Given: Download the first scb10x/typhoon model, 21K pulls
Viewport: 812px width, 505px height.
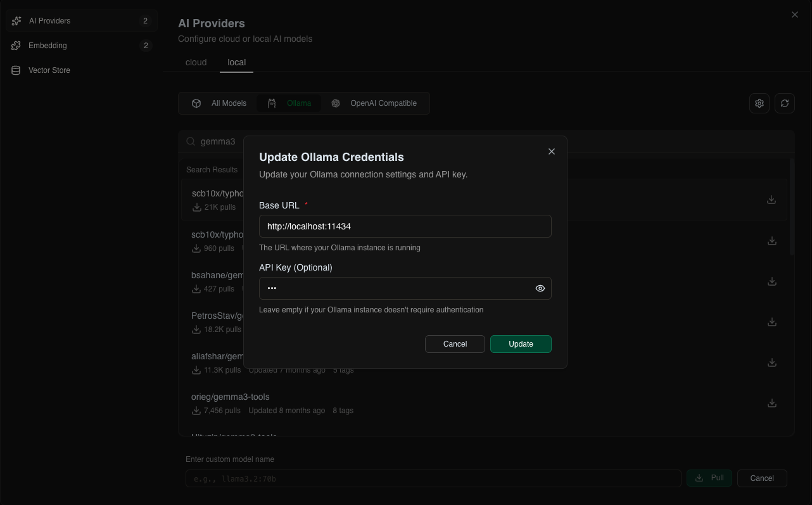Looking at the screenshot, I should (x=771, y=200).
